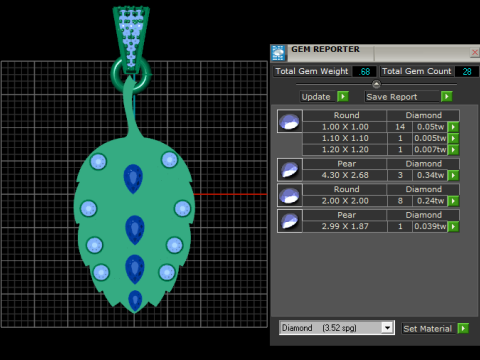The height and width of the screenshot is (360, 480).
Task: Collapse the panel using the round arrow handle
Action: [x=376, y=84]
